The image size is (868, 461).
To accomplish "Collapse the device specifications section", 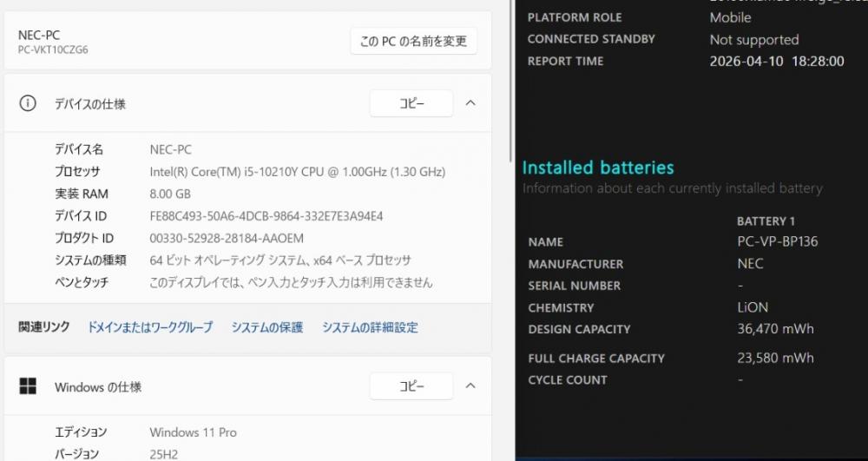I will [x=470, y=103].
